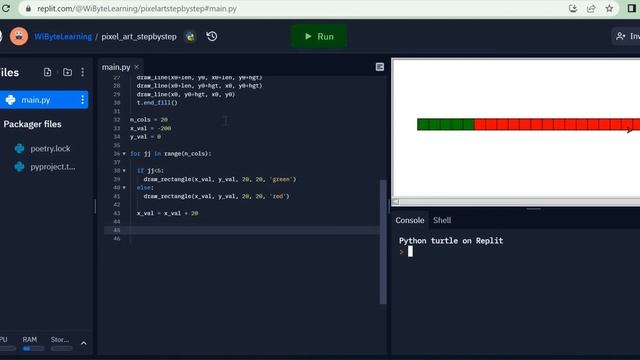
Task: Collapse the else block at line 40
Action: [x=124, y=188]
